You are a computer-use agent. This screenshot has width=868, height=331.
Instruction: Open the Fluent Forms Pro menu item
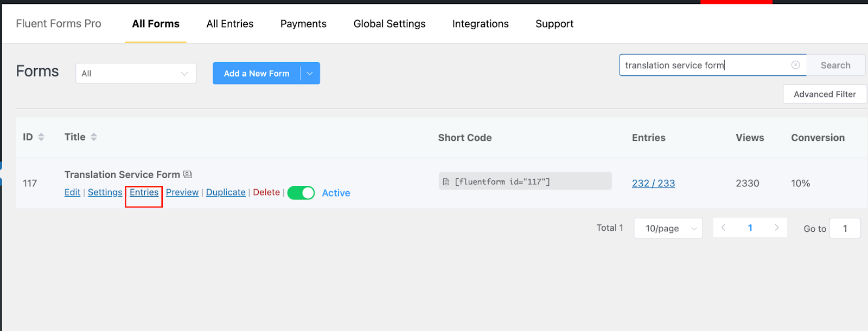tap(59, 23)
